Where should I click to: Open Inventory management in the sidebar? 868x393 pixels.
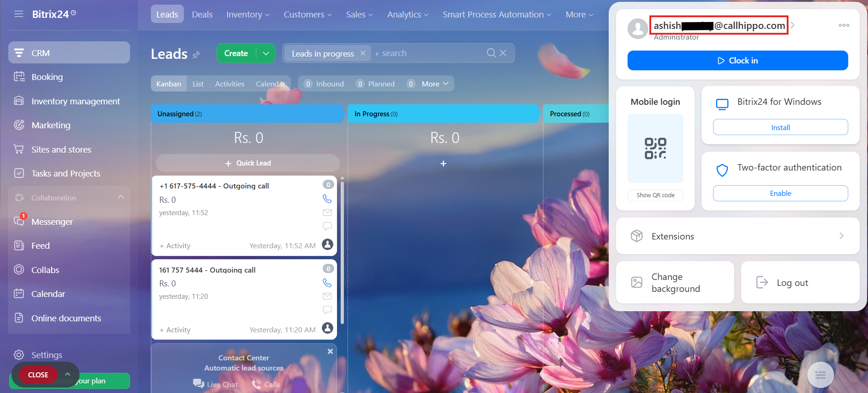69,101
